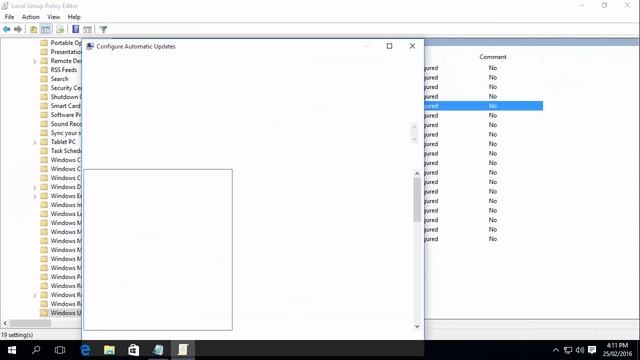
Task: Select the RSS Feeds folder
Action: pos(59,70)
